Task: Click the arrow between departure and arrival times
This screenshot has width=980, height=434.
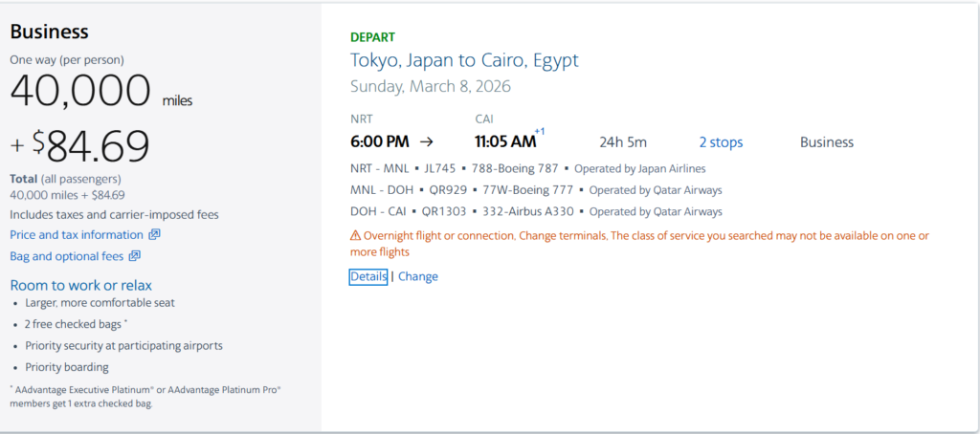Action: tap(426, 142)
